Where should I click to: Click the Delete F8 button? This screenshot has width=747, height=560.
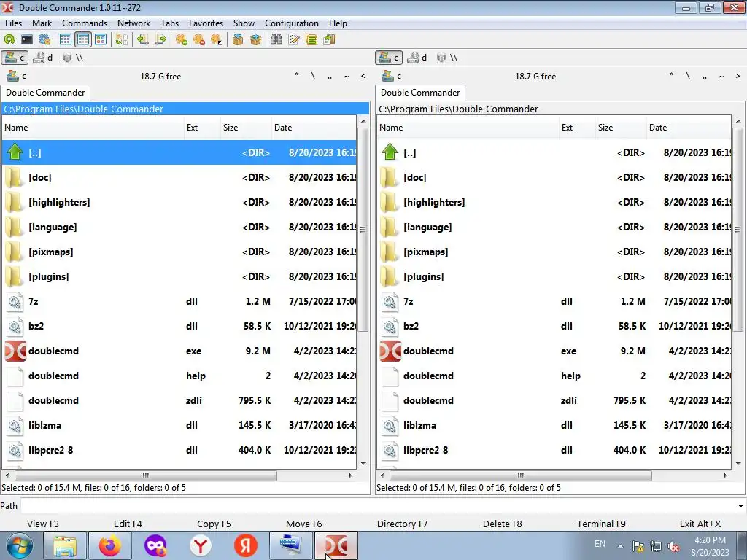[502, 524]
